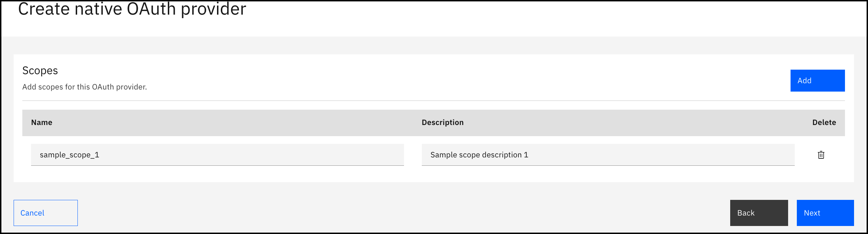868x234 pixels.
Task: Focus the sample_scope_1 name field
Action: (217, 155)
